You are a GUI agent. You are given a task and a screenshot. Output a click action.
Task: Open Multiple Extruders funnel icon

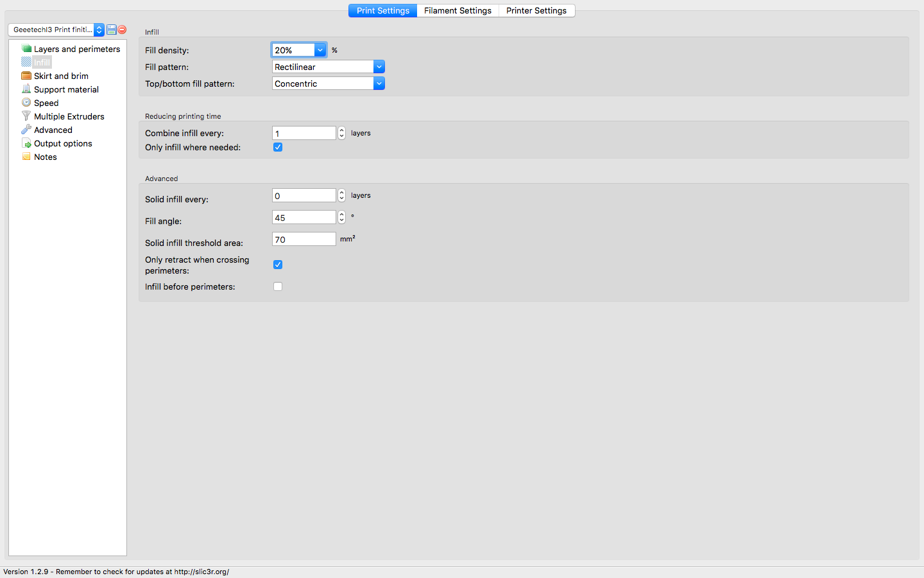(26, 116)
